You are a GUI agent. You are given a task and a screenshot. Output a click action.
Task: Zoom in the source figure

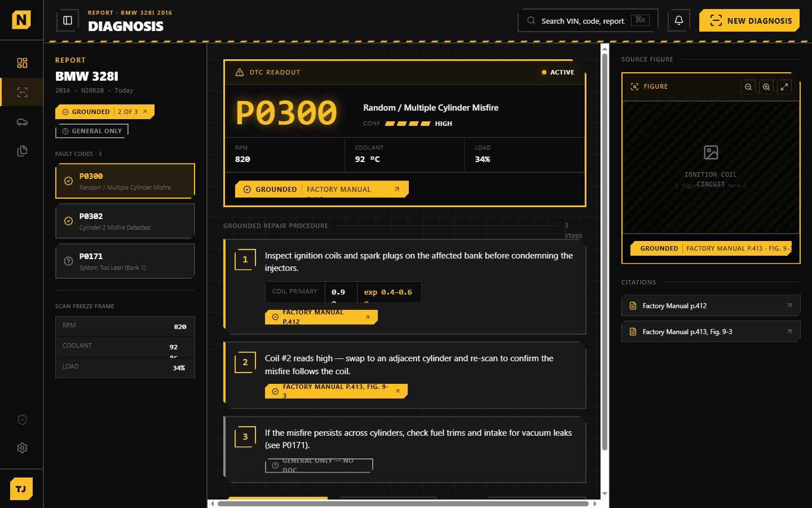(x=766, y=87)
